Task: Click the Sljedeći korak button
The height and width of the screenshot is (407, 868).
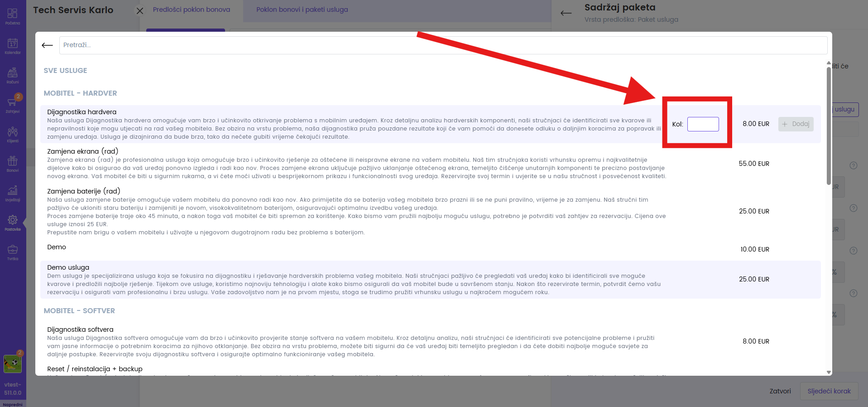Action: coord(829,391)
